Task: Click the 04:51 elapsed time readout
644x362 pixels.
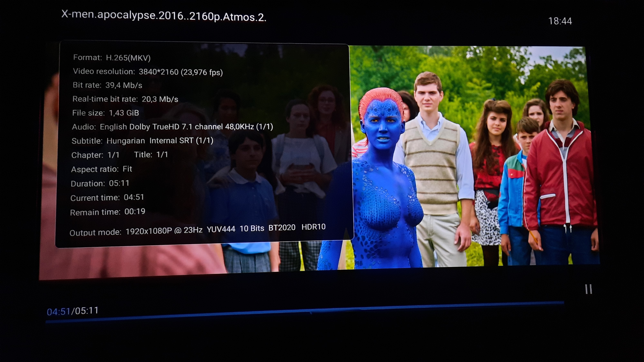Action: [x=58, y=311]
